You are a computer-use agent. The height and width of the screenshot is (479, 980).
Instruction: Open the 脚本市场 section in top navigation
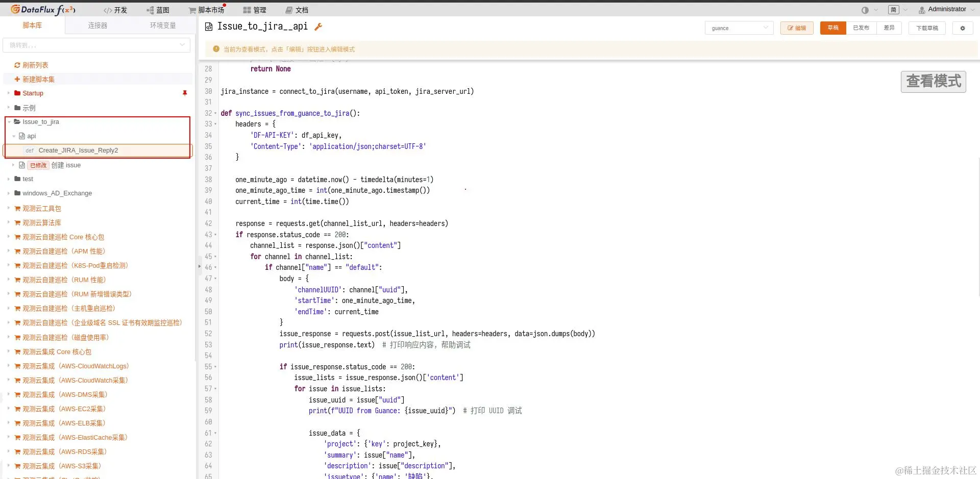(206, 10)
